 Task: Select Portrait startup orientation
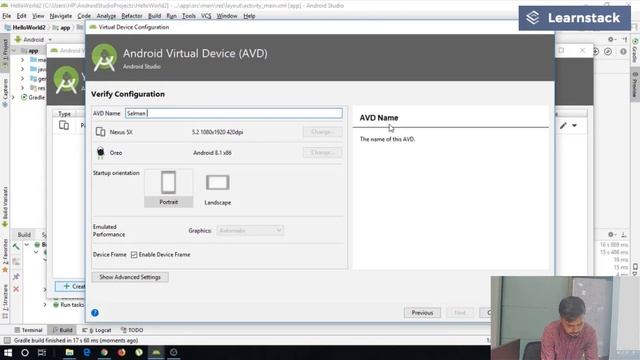169,189
